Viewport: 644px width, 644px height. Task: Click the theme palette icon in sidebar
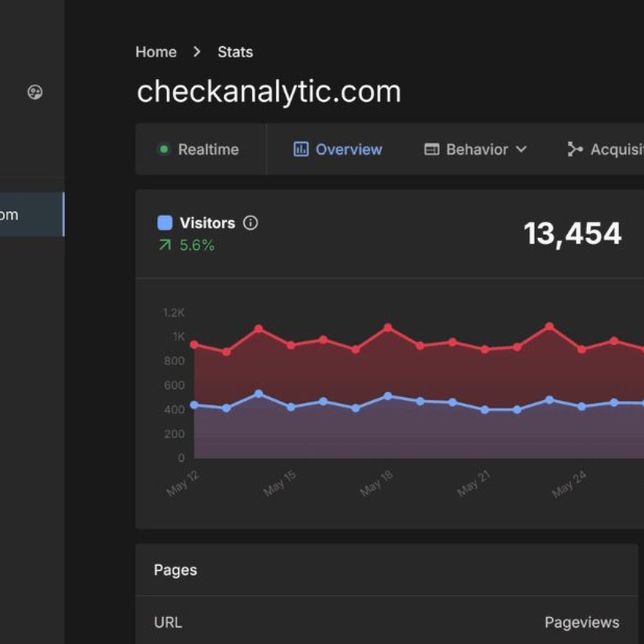[x=35, y=92]
